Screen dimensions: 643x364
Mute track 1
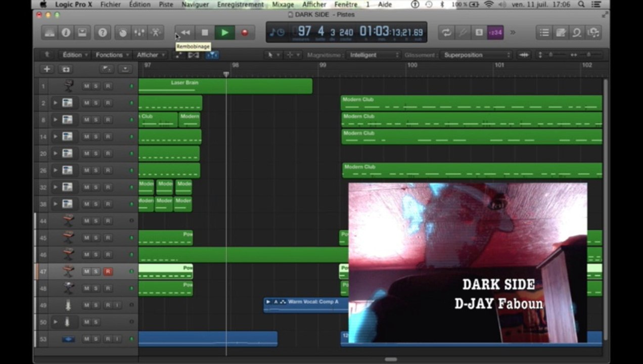point(86,86)
